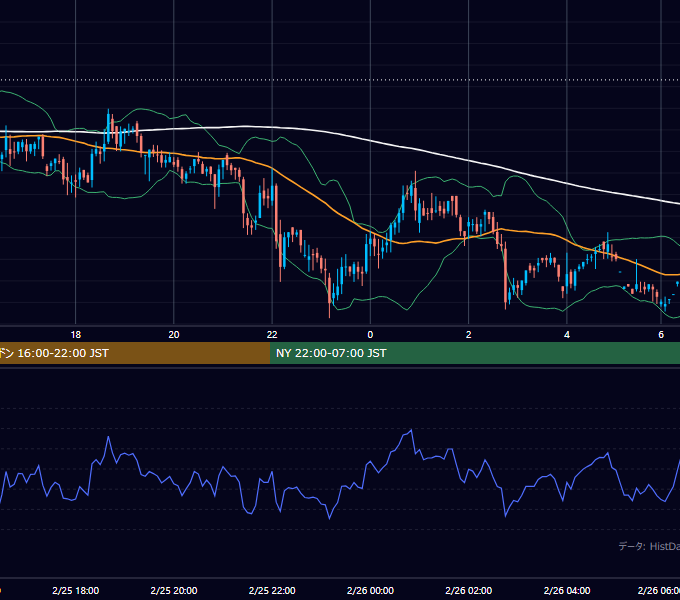Click the "2/26 02:00" date label
Viewport: 680px width, 600px height.
pos(468,590)
